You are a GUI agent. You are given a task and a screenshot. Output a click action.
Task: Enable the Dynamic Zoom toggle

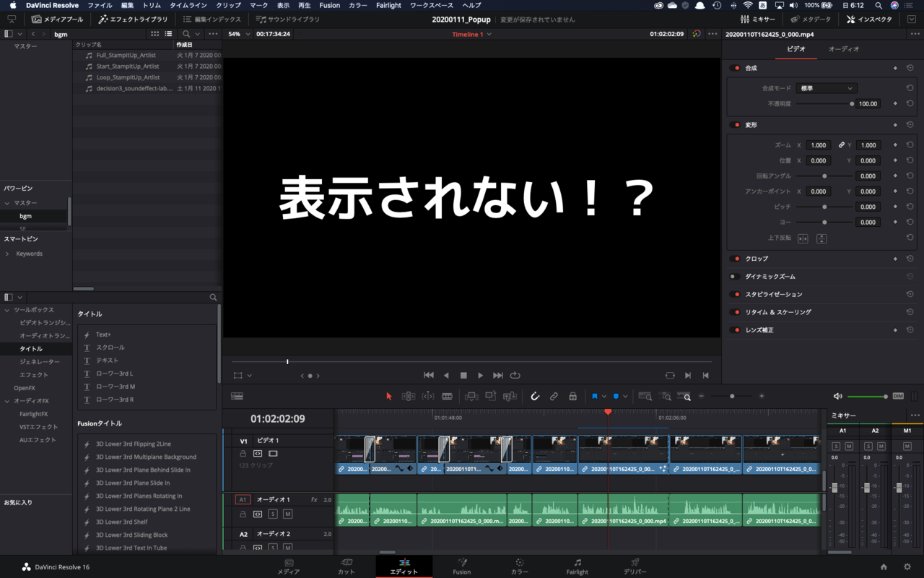(x=734, y=277)
